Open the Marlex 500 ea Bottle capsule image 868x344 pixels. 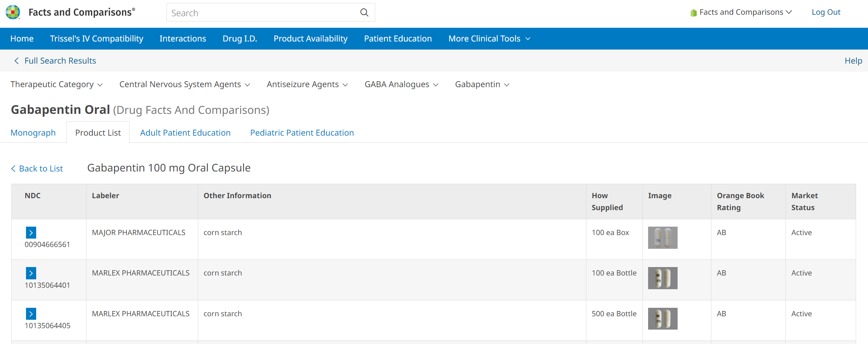(x=662, y=319)
